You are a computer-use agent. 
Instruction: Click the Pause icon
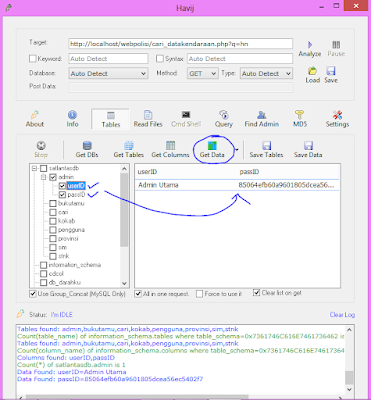[336, 45]
